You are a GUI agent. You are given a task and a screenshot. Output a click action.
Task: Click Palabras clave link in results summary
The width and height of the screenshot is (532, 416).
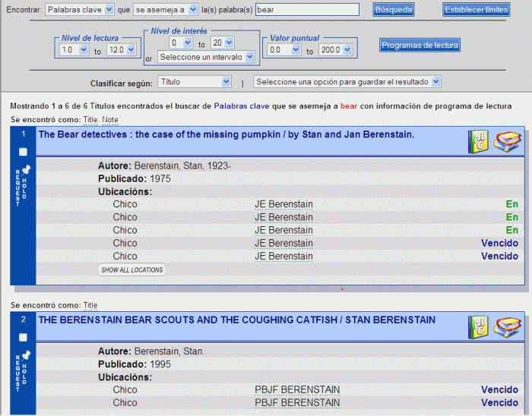(x=242, y=106)
